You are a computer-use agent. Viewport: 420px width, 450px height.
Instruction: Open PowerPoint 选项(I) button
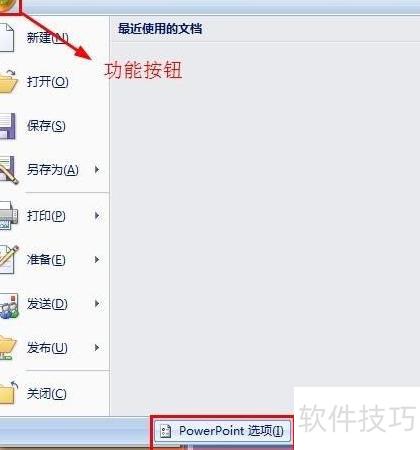(222, 431)
